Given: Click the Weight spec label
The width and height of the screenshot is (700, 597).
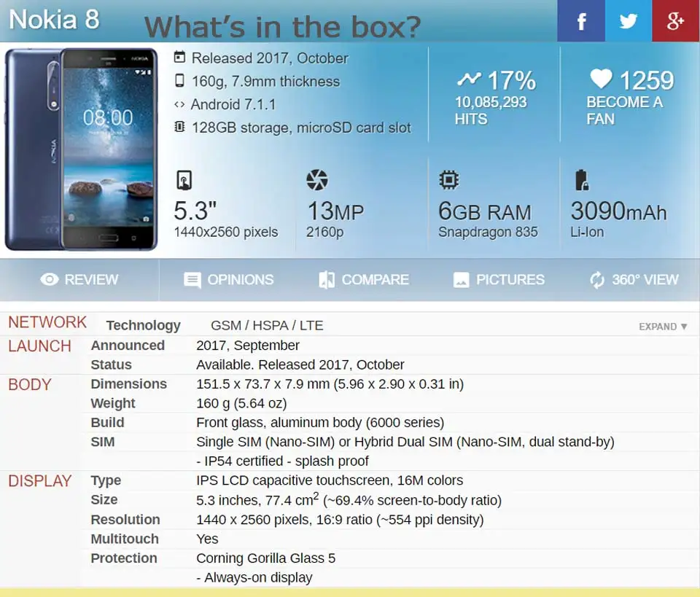Looking at the screenshot, I should (113, 403).
